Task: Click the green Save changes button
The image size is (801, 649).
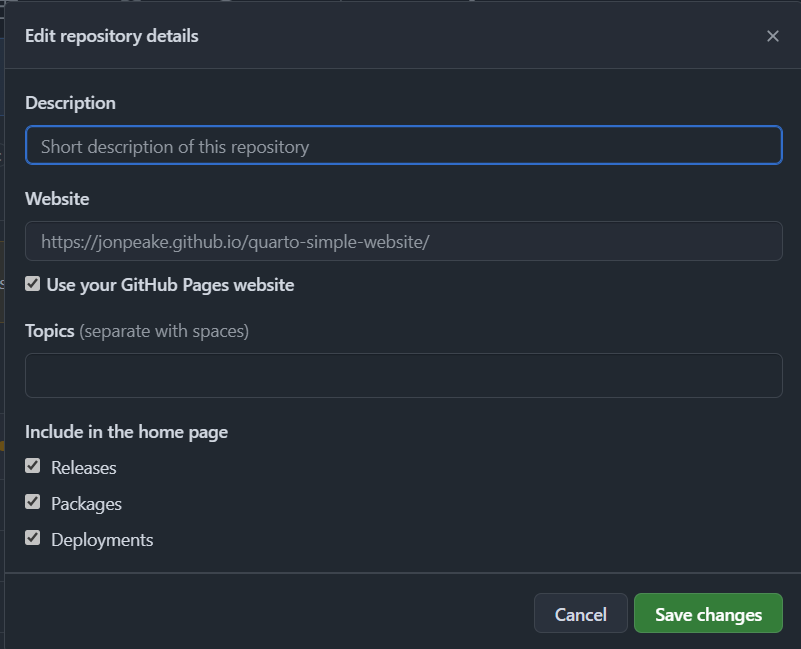Action: 708,613
